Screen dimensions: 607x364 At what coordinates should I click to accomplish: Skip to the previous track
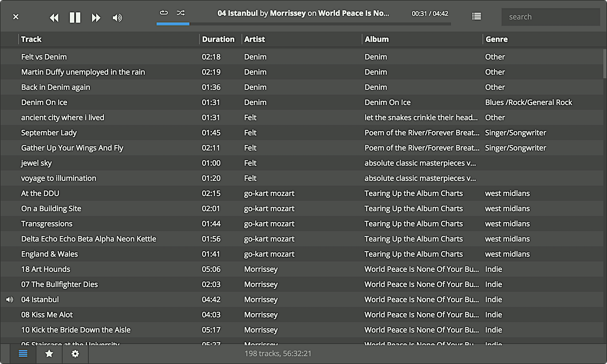(54, 17)
